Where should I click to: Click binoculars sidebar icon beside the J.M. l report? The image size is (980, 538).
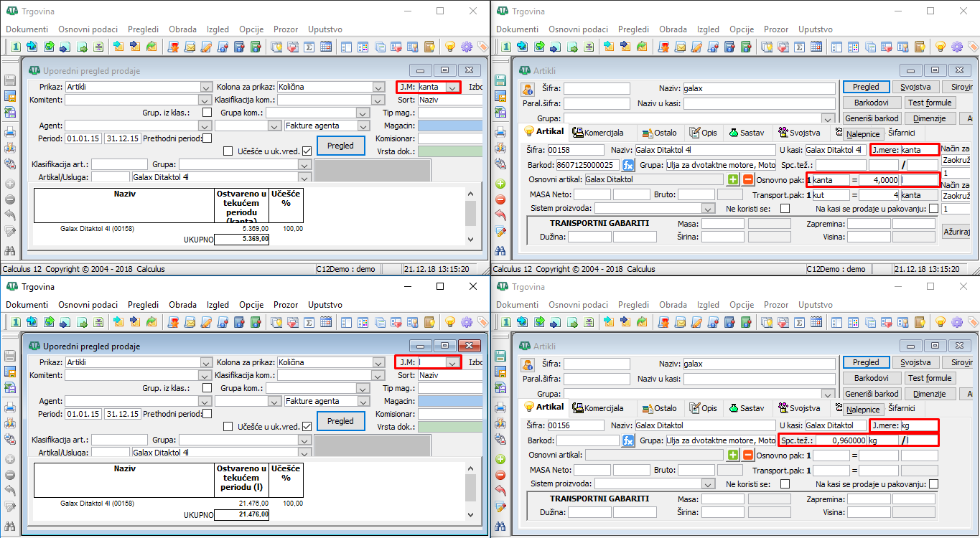10,525
